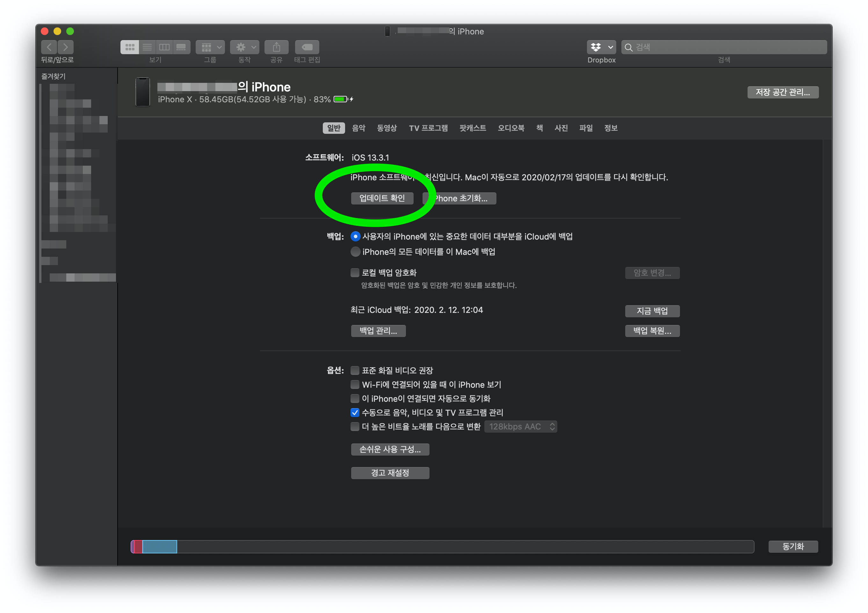Click empty free-space portion of storage bar
The width and height of the screenshot is (868, 613).
(x=465, y=546)
